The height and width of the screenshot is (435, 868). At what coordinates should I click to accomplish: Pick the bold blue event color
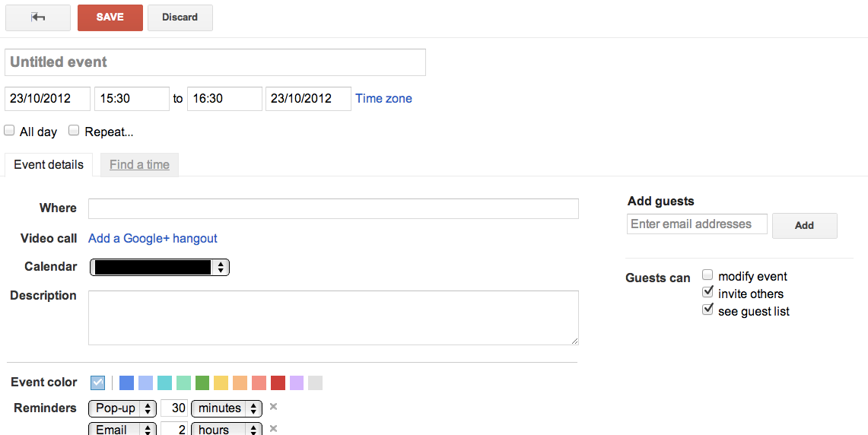coord(127,383)
